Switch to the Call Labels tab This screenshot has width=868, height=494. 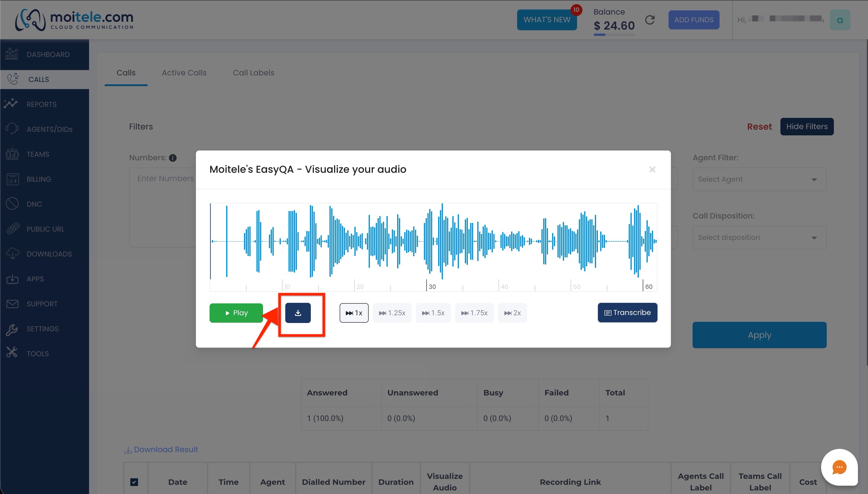pos(254,73)
